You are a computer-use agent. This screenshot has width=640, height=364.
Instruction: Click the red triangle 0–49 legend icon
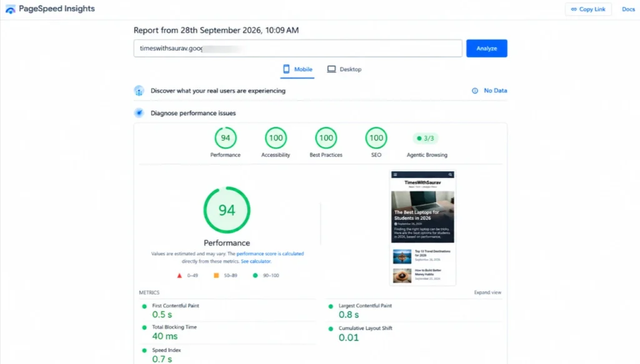click(x=179, y=275)
